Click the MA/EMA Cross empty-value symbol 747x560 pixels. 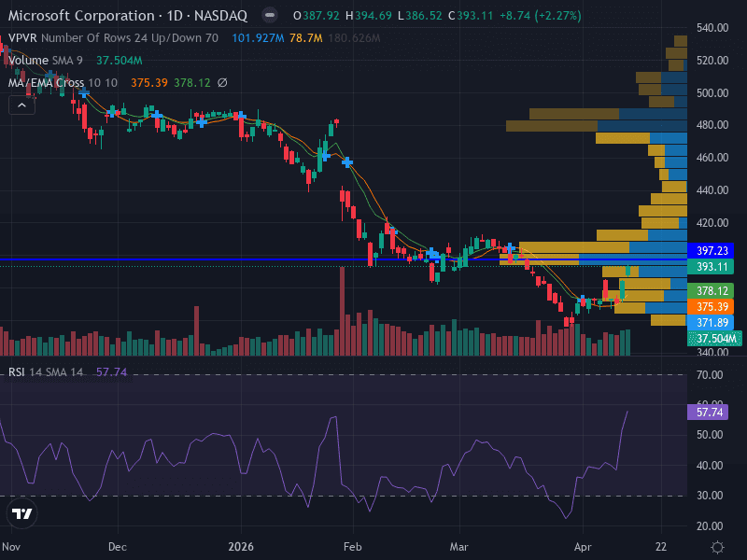222,83
